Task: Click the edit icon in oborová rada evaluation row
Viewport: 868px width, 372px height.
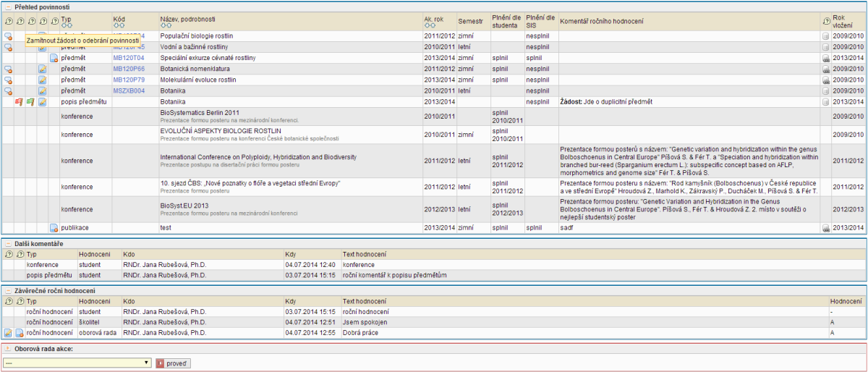Action: tap(8, 333)
